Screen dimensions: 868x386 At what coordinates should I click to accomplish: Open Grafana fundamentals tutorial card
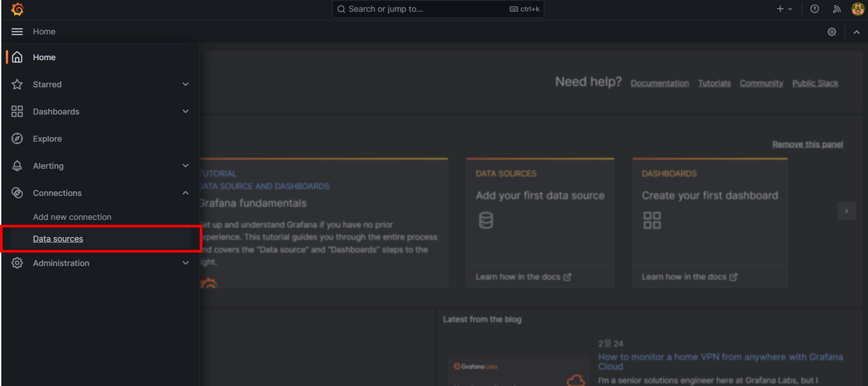coord(323,223)
